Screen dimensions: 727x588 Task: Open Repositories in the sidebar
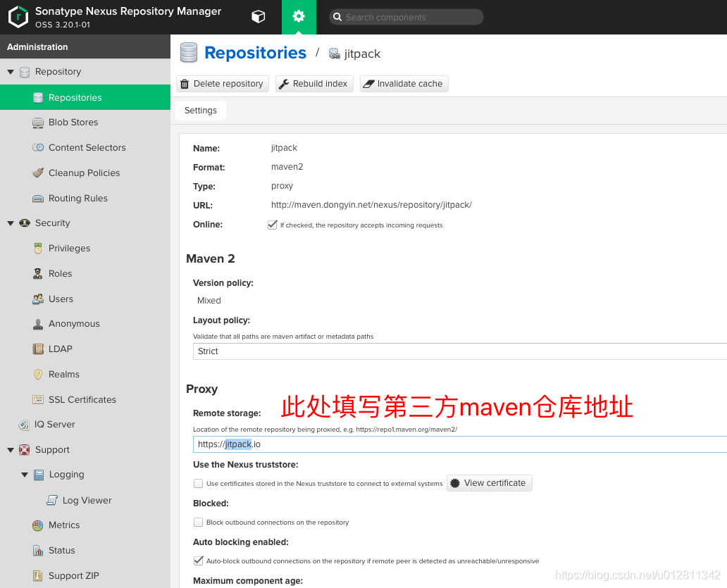(85, 97)
